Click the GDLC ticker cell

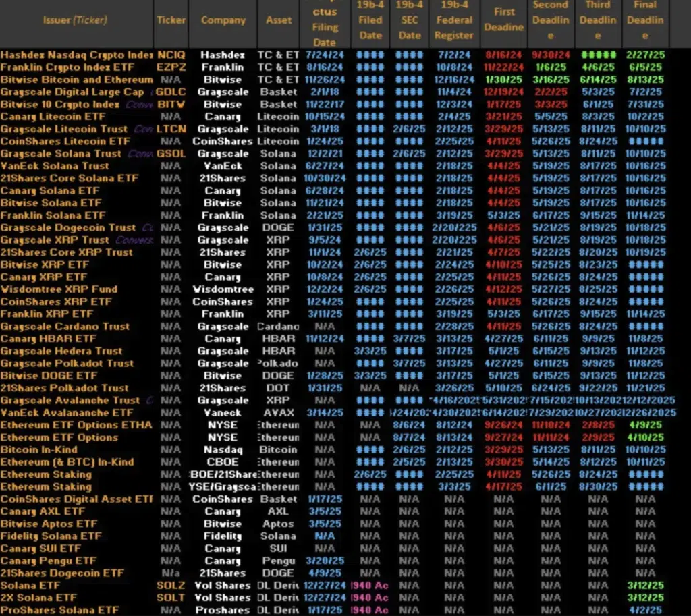point(171,92)
